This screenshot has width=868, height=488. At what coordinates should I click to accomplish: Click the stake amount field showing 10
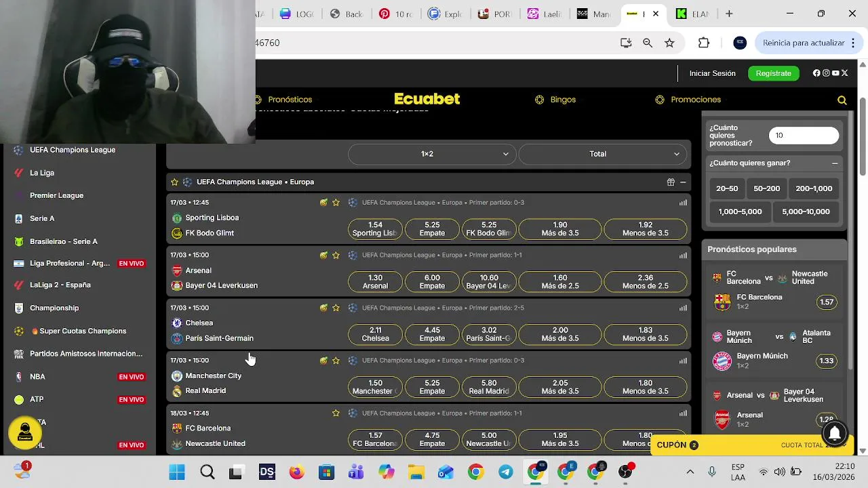pos(804,136)
